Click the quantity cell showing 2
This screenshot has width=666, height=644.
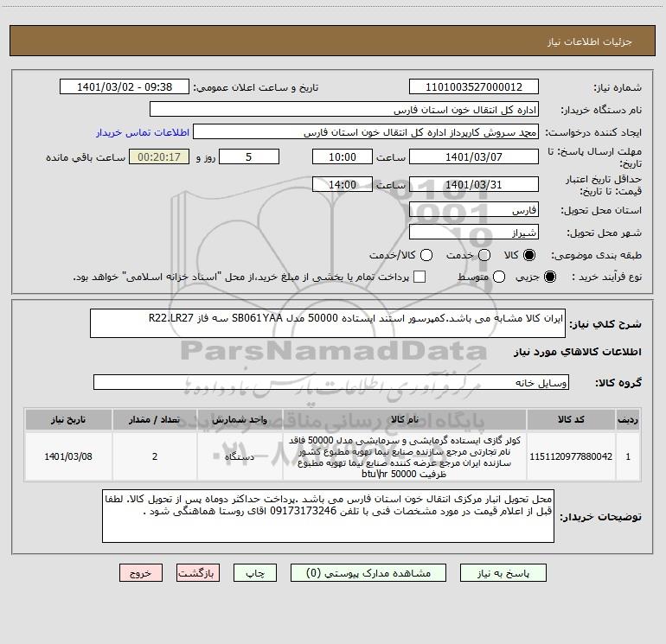155,456
